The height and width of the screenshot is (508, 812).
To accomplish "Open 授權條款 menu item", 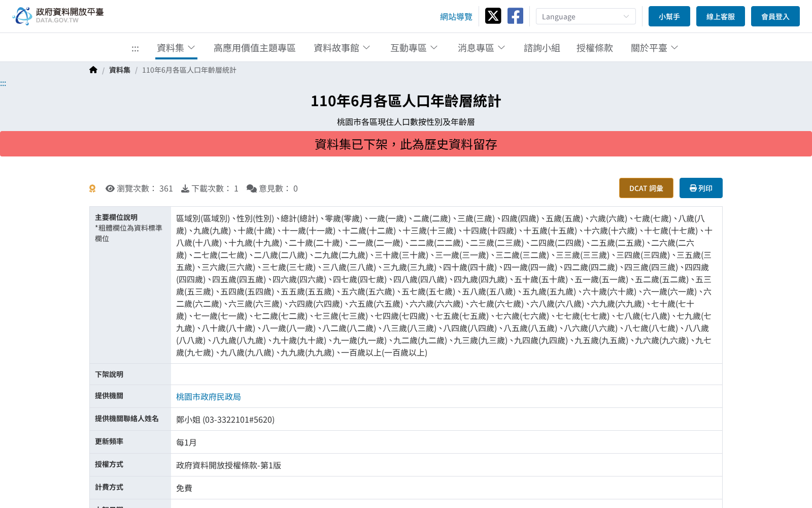I will (x=595, y=48).
